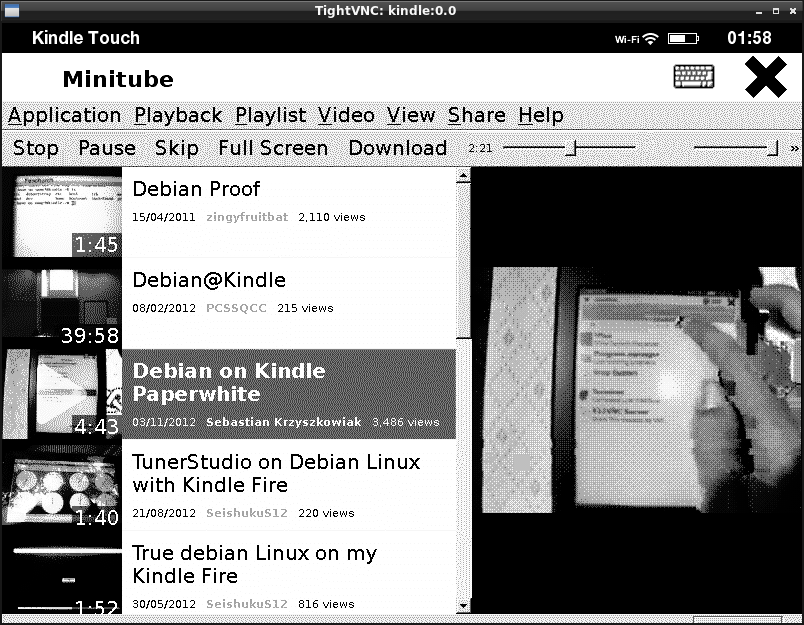The height and width of the screenshot is (625, 804).
Task: Click the 01:58 clock in status bar
Action: (x=749, y=38)
